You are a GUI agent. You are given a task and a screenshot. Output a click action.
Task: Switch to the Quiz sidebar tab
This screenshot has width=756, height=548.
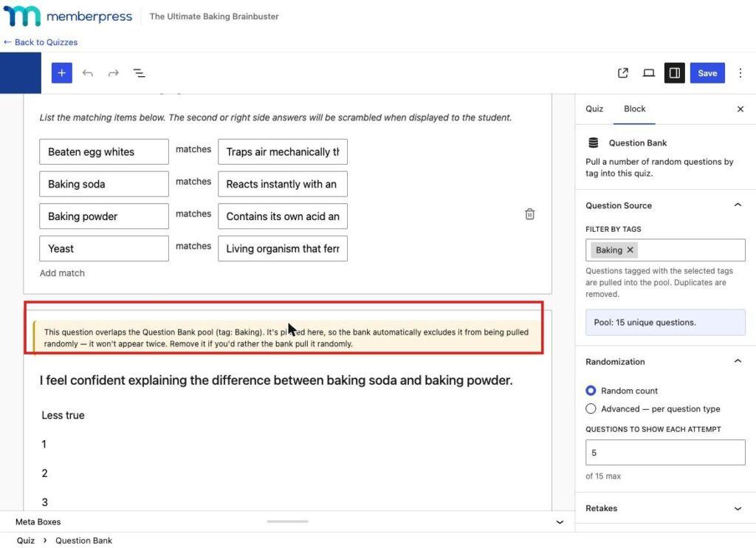tap(594, 109)
